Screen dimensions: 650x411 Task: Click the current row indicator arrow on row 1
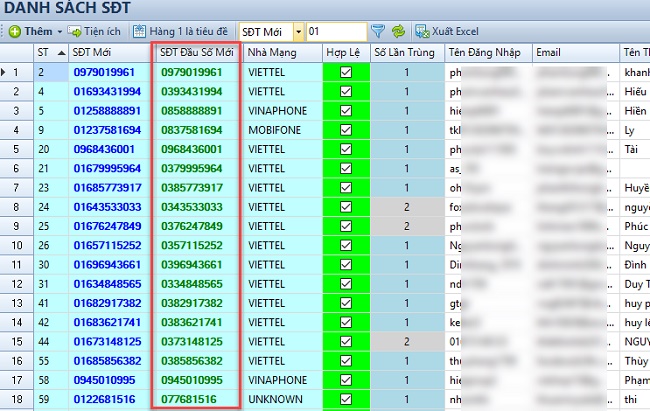pyautogui.click(x=15, y=72)
